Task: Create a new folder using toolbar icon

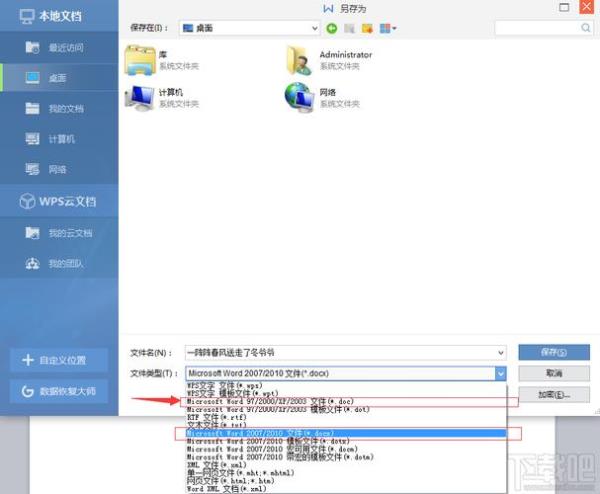Action: click(x=365, y=28)
